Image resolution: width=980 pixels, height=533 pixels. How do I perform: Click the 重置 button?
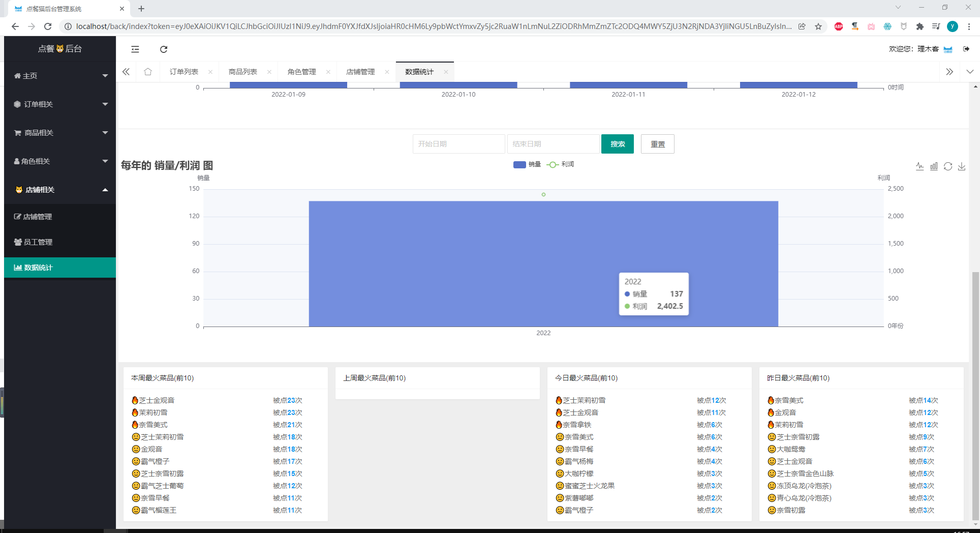click(658, 144)
